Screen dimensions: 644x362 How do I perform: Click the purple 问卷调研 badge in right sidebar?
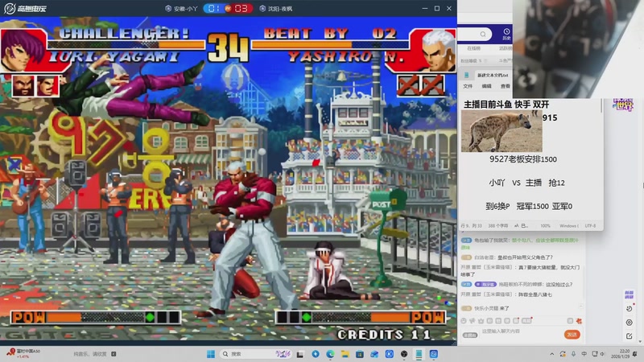[629, 294]
